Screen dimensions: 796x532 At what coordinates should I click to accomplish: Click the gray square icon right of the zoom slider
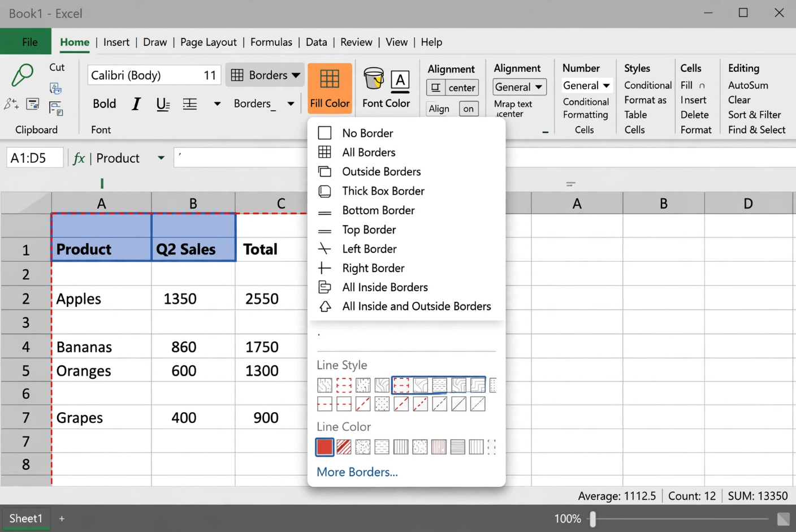coord(783,519)
